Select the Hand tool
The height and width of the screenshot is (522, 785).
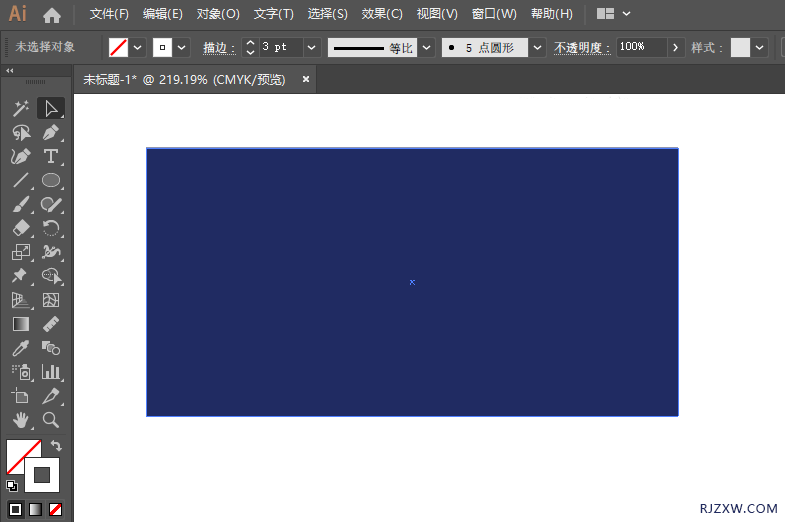click(x=21, y=420)
